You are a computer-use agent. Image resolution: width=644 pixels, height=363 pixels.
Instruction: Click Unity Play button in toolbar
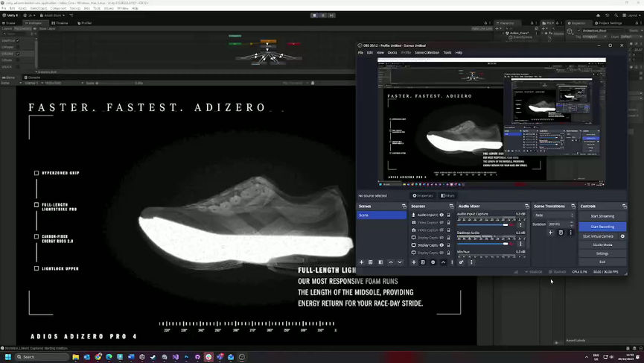[315, 15]
